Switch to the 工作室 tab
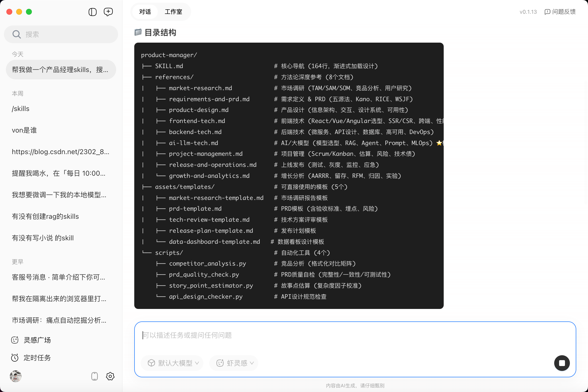This screenshot has height=392, width=588. point(173,12)
